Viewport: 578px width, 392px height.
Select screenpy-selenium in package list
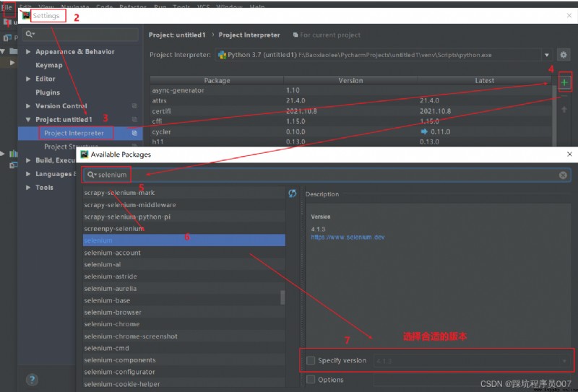click(x=184, y=228)
